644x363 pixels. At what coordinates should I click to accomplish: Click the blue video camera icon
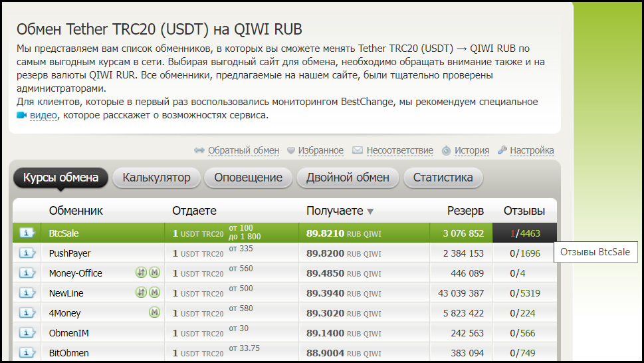coord(22,115)
